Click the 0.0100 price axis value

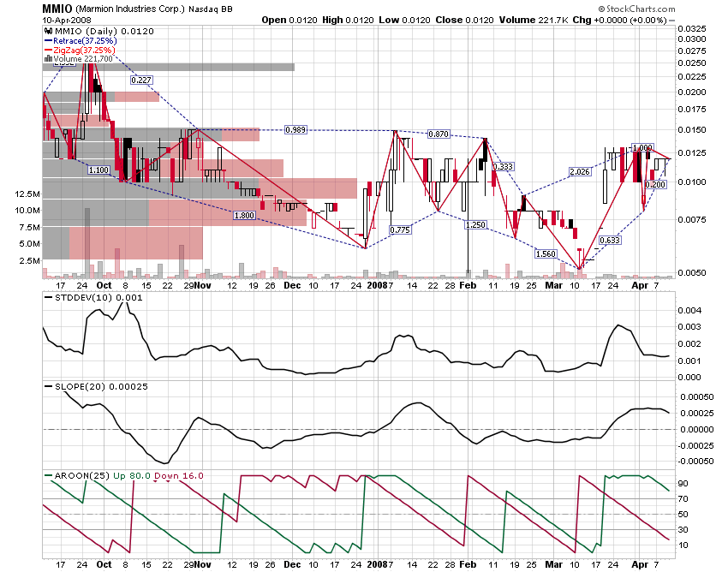(692, 182)
